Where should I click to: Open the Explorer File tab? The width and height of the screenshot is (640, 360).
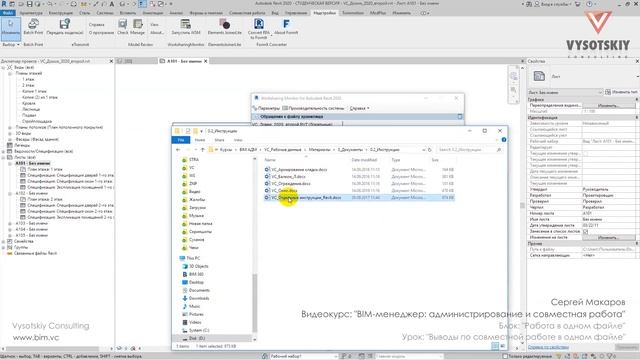tap(181, 140)
